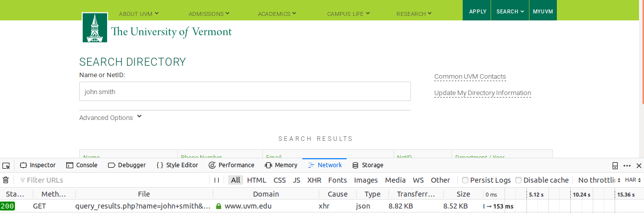
Task: Sort by the Status column header
Action: click(x=16, y=194)
